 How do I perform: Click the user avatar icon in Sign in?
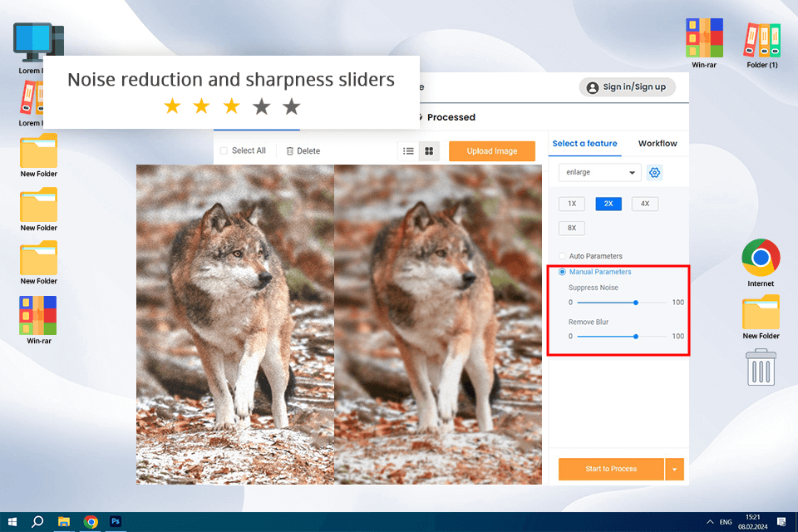(x=593, y=87)
